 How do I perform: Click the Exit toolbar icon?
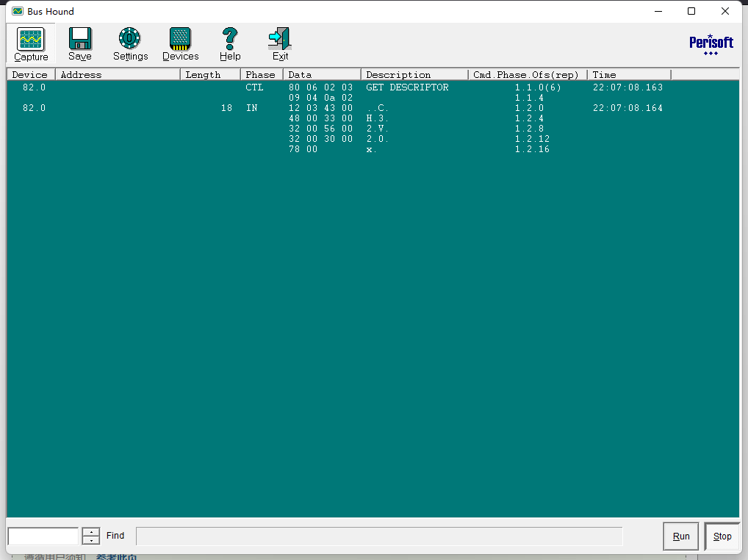[x=280, y=43]
